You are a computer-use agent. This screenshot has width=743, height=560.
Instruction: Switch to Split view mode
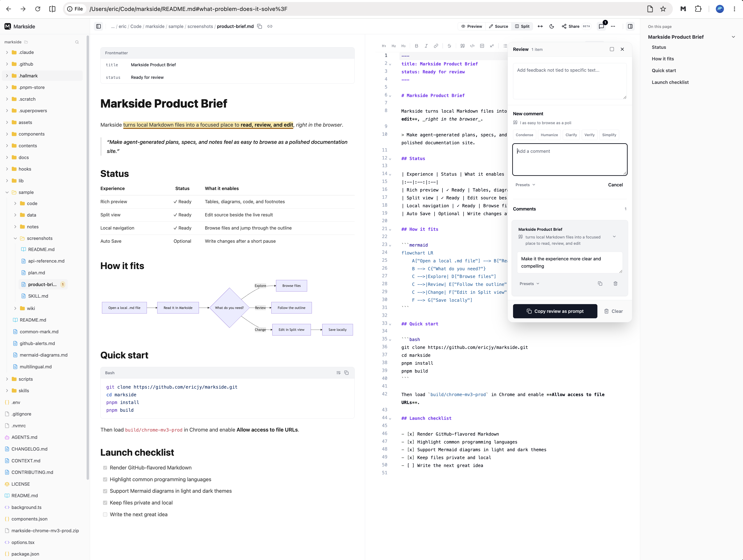pyautogui.click(x=522, y=27)
